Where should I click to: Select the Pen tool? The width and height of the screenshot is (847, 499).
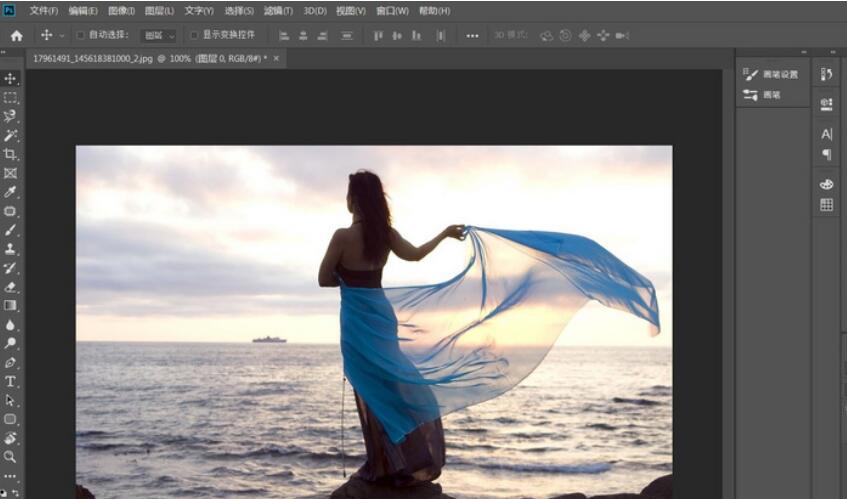click(x=10, y=362)
